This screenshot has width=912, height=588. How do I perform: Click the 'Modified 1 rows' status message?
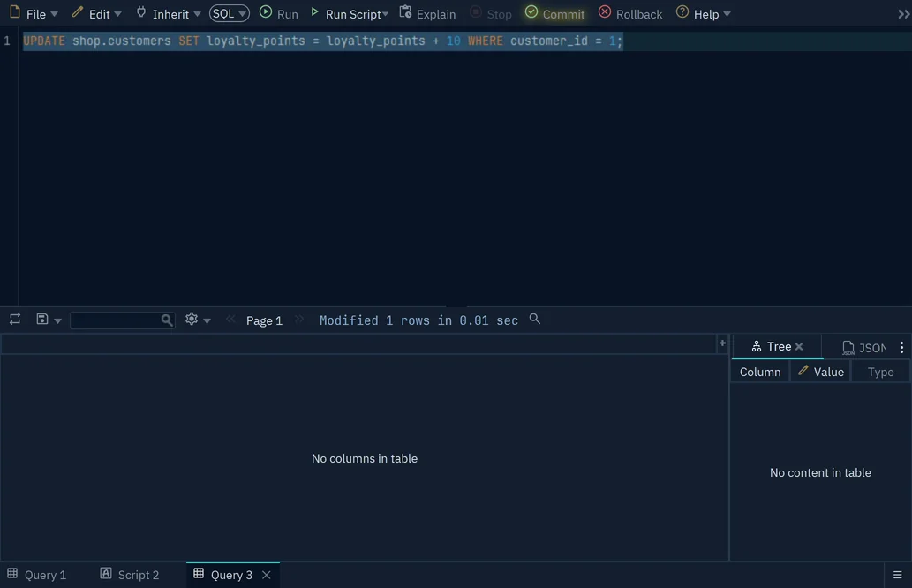pyautogui.click(x=418, y=320)
